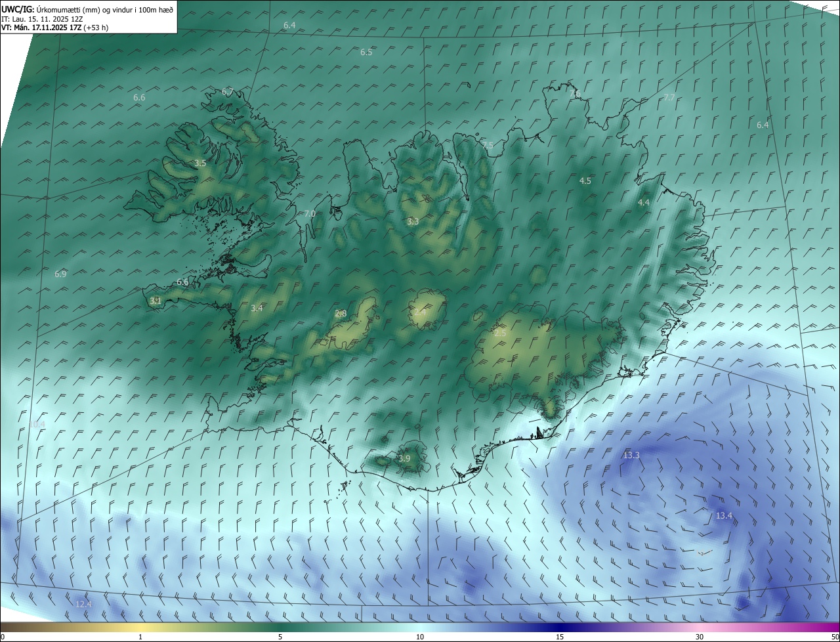Click the 7.5 value label in north Iceland
The image size is (840, 642).
click(487, 145)
